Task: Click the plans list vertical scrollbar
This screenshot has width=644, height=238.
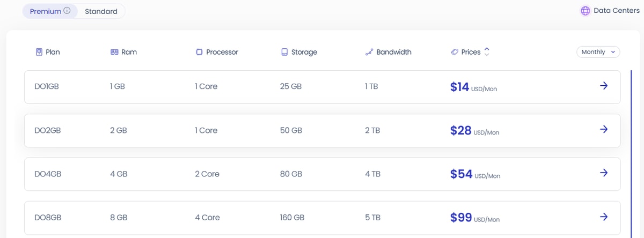Action: pyautogui.click(x=631, y=153)
